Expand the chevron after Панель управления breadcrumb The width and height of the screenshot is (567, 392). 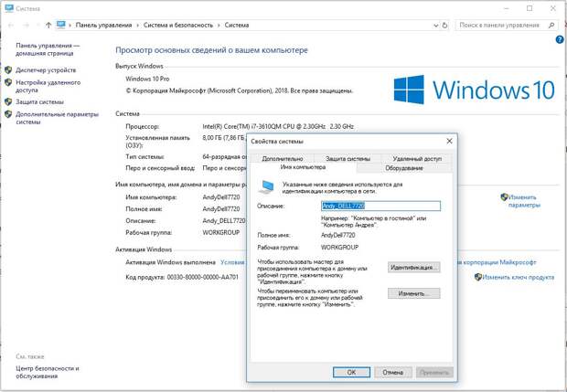(x=138, y=26)
